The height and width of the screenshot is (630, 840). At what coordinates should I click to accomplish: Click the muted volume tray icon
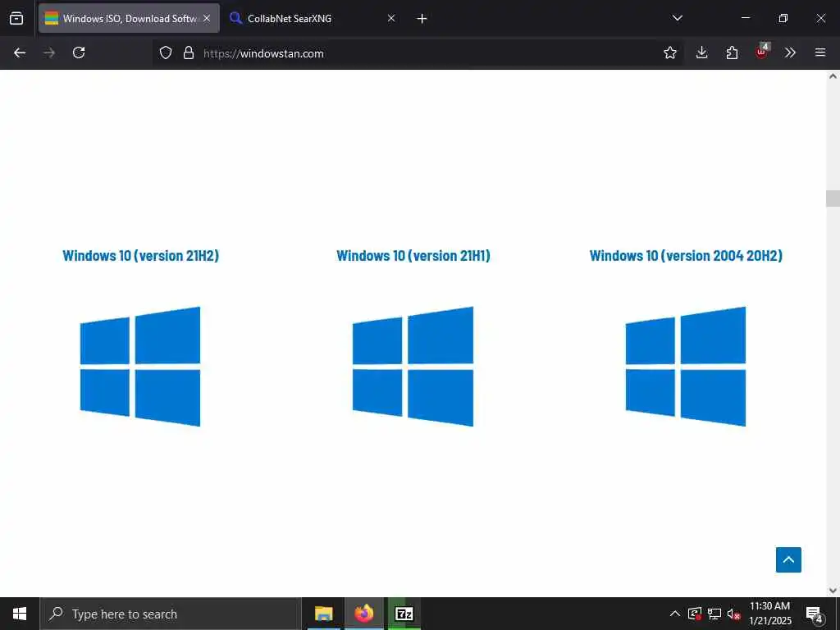734,614
